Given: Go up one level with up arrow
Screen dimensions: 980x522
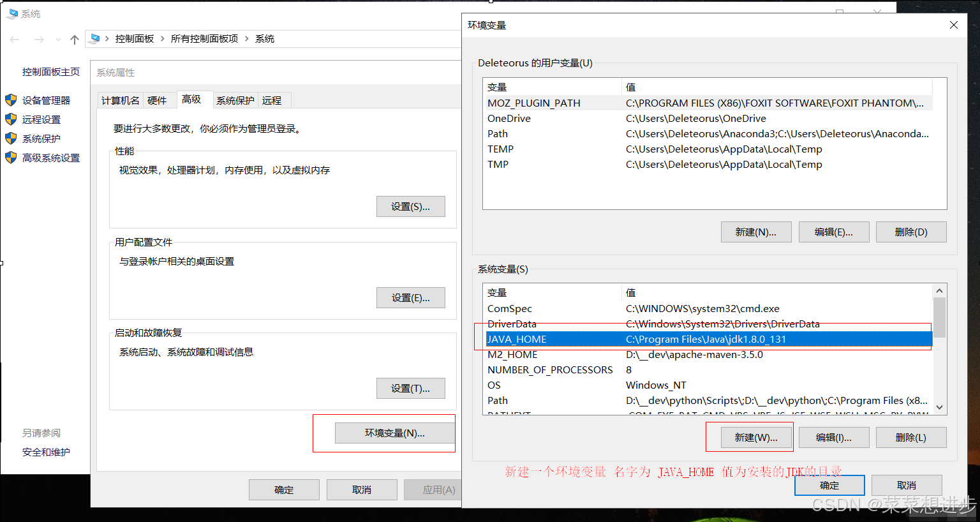Looking at the screenshot, I should [75, 40].
